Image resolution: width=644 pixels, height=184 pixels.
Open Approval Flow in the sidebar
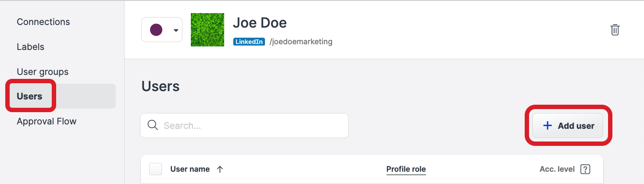[47, 121]
